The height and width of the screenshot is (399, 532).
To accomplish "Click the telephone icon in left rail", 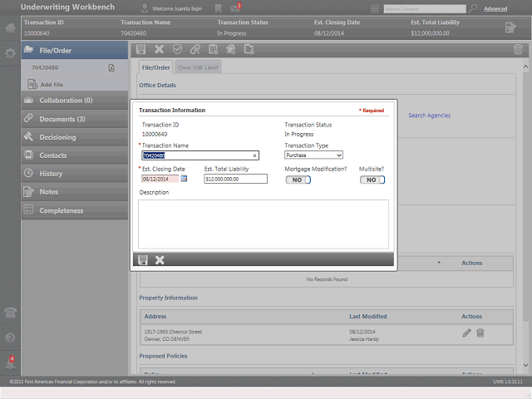I will (x=10, y=313).
